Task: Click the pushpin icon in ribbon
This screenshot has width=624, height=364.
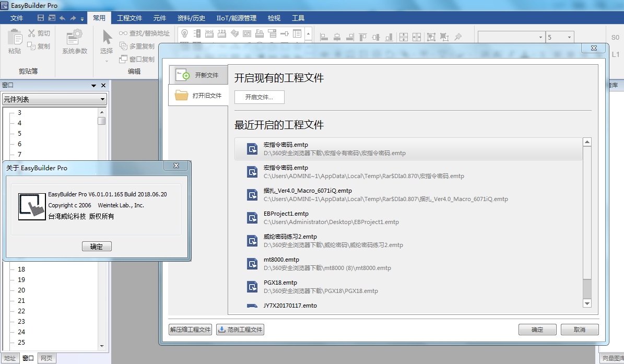Action: 458,37
